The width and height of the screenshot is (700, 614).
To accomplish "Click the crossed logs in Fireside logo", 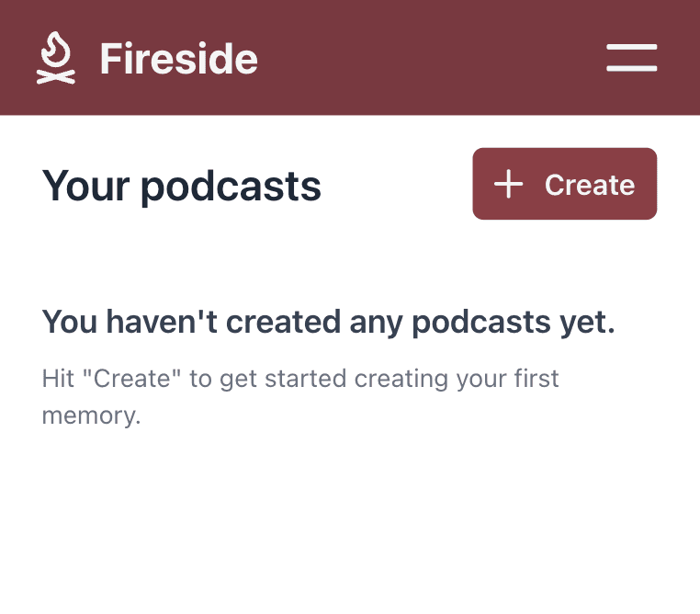I will click(56, 77).
